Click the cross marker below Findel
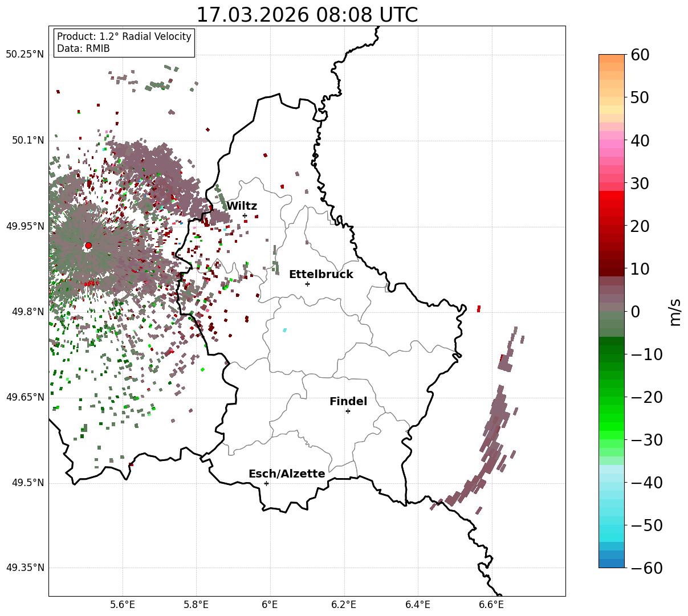 pos(348,411)
